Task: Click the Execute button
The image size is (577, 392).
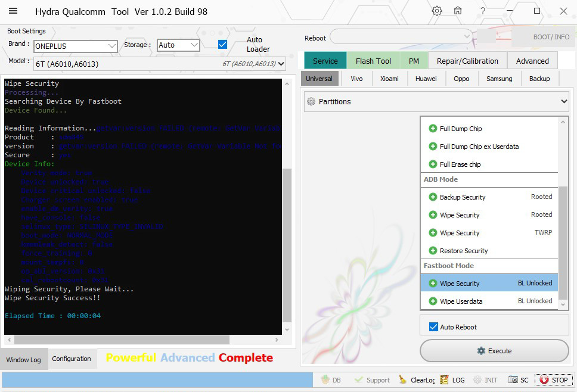Action: 494,351
